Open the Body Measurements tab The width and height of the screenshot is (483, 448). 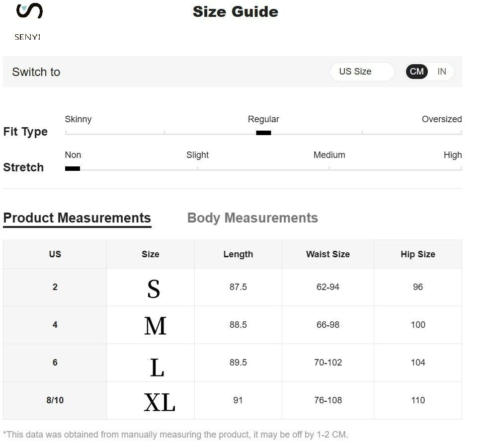pos(252,218)
